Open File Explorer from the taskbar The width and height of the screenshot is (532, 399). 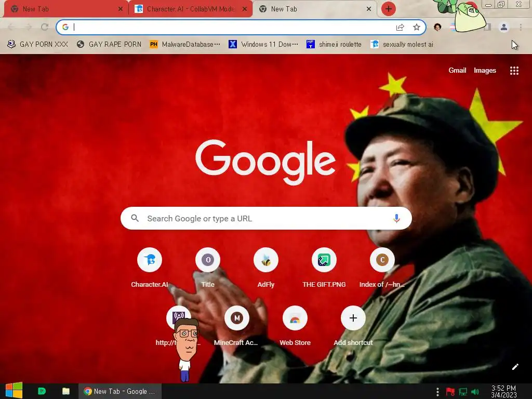point(66,391)
